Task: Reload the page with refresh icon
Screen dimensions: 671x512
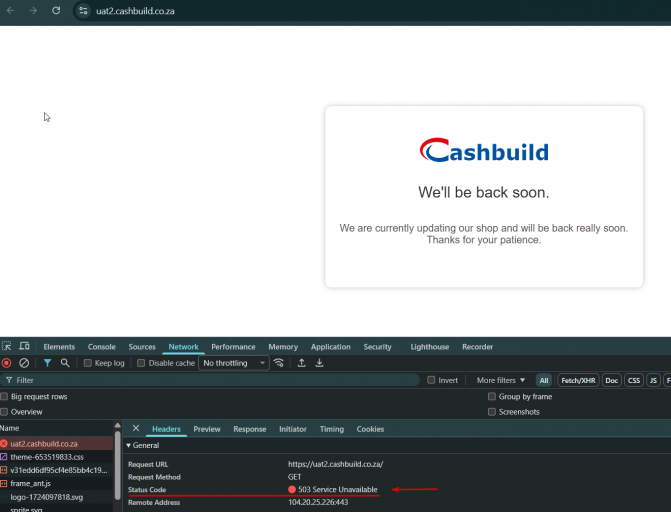Action: point(56,11)
